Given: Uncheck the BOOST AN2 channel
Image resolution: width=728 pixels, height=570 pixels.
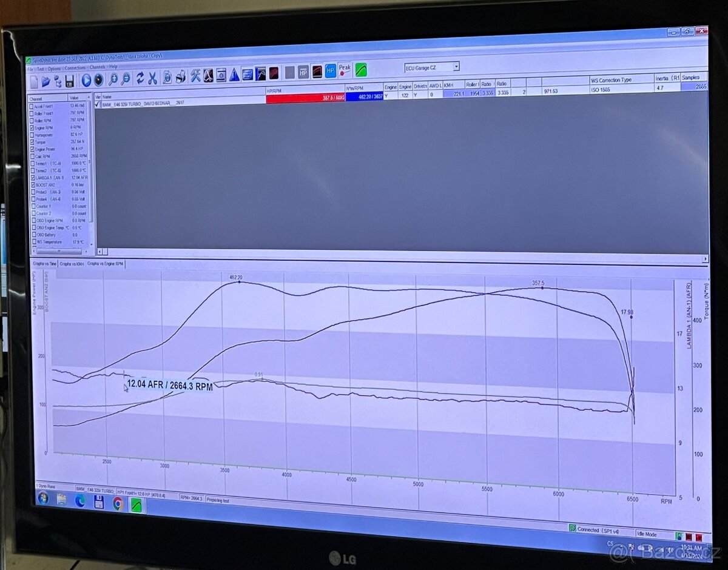Looking at the screenshot, I should coord(32,184).
